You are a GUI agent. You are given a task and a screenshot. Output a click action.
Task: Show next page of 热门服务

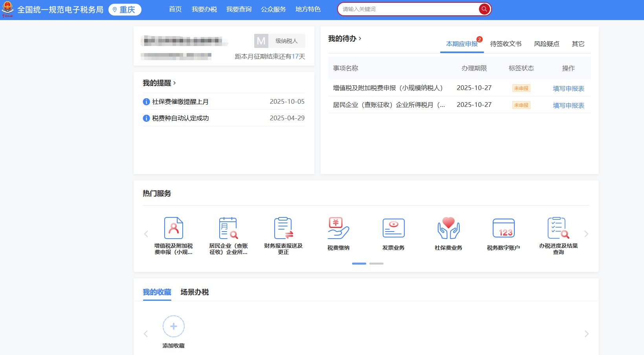586,234
